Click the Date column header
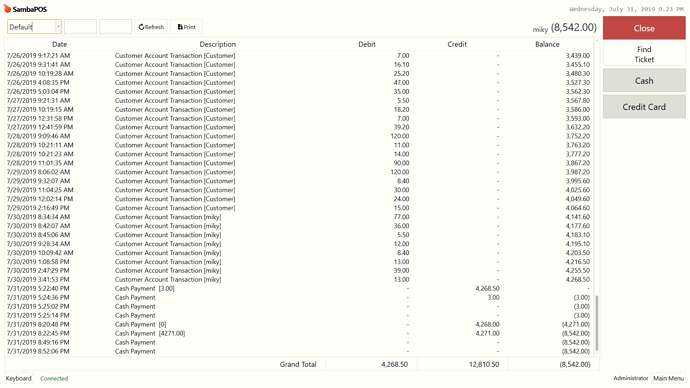Viewport: 690px width, 388px height. [x=59, y=44]
